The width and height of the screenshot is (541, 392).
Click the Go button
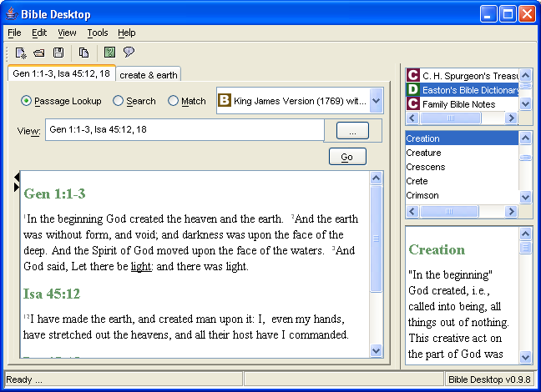pos(347,157)
